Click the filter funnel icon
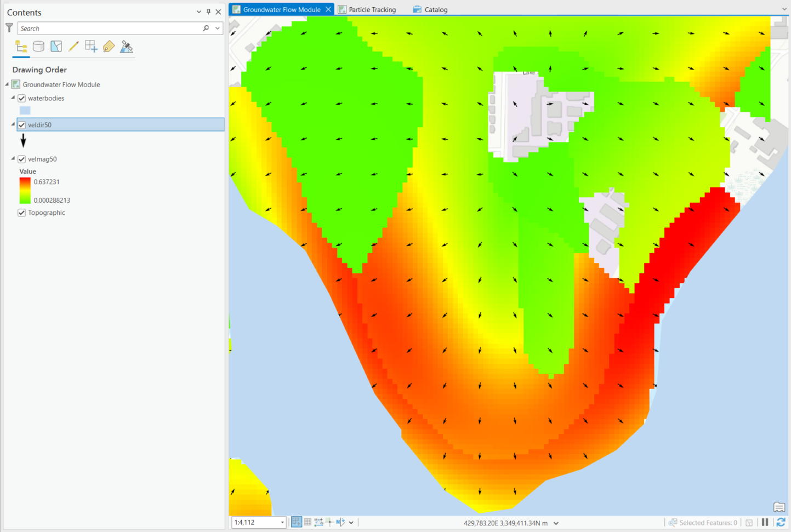This screenshot has height=532, width=791. [x=9, y=27]
